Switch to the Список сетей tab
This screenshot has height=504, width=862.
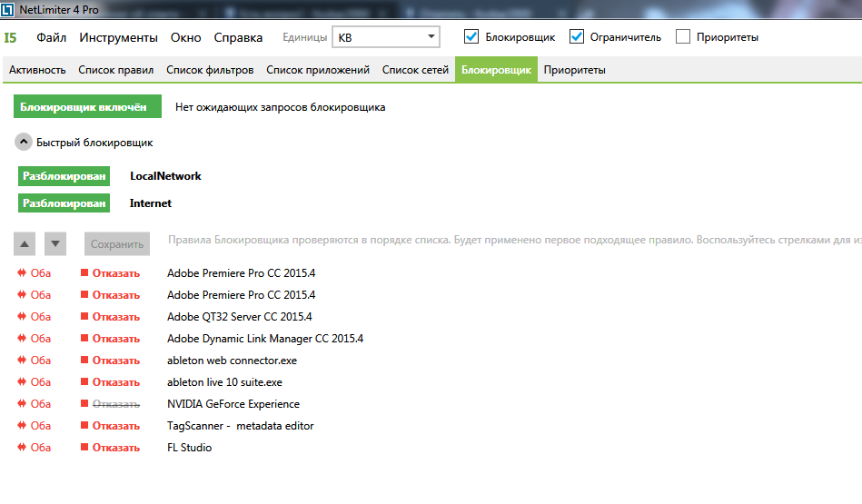[x=416, y=70]
